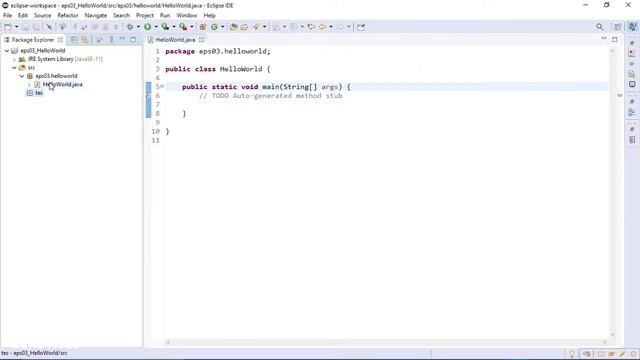This screenshot has width=640, height=360.
Task: Select the Package Explorer tab
Action: point(33,40)
